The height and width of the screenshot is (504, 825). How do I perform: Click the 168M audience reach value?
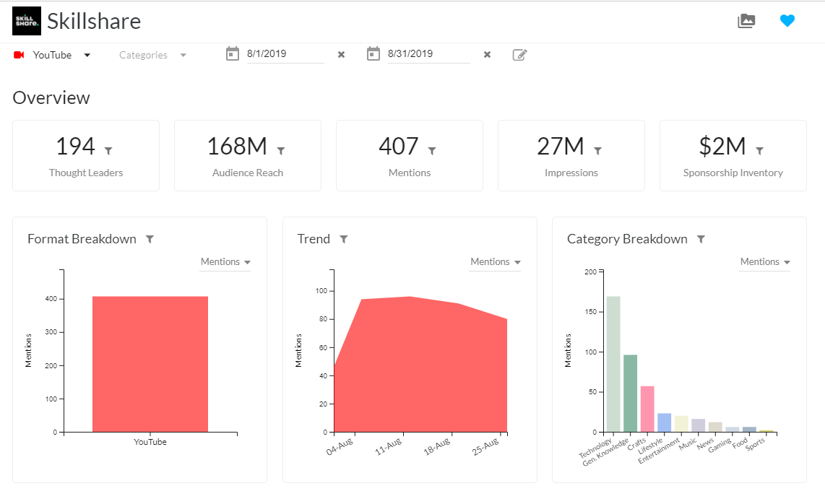(237, 147)
